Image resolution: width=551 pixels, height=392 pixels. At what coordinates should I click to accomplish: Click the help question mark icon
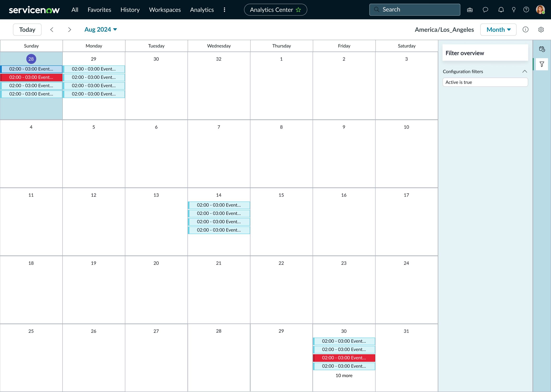pos(526,10)
